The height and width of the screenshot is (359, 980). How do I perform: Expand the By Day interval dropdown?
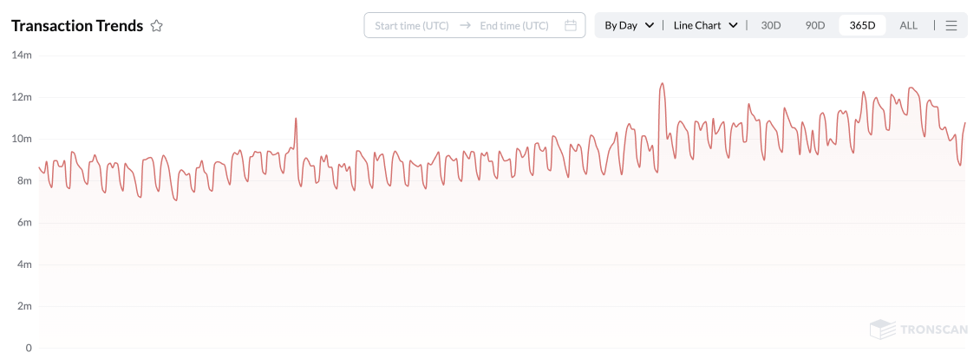[629, 26]
